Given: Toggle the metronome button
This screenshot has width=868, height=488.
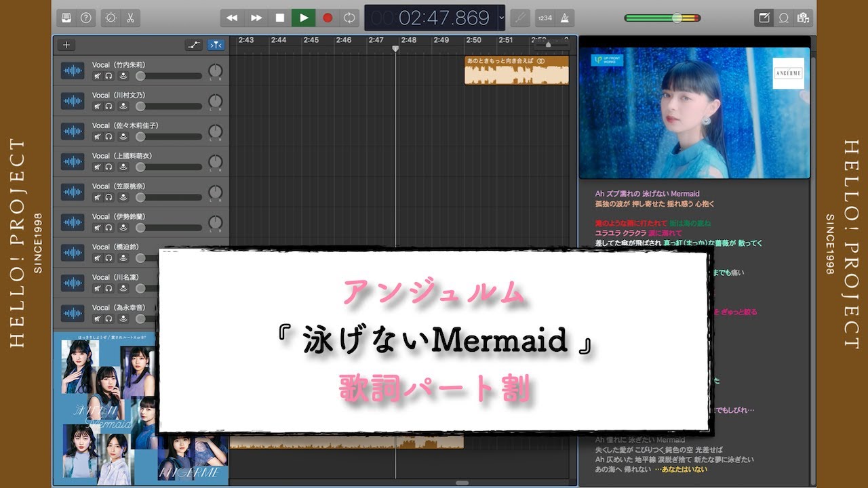Looking at the screenshot, I should (x=564, y=18).
